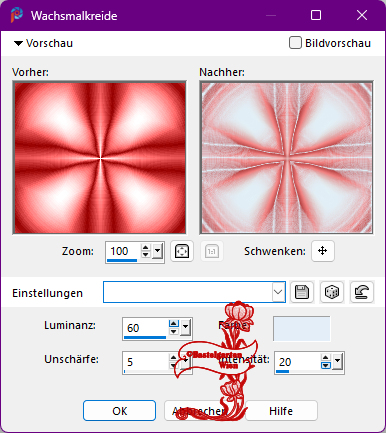Decrease Luminanz value with down spinner
The height and width of the screenshot is (433, 386).
coord(174,331)
